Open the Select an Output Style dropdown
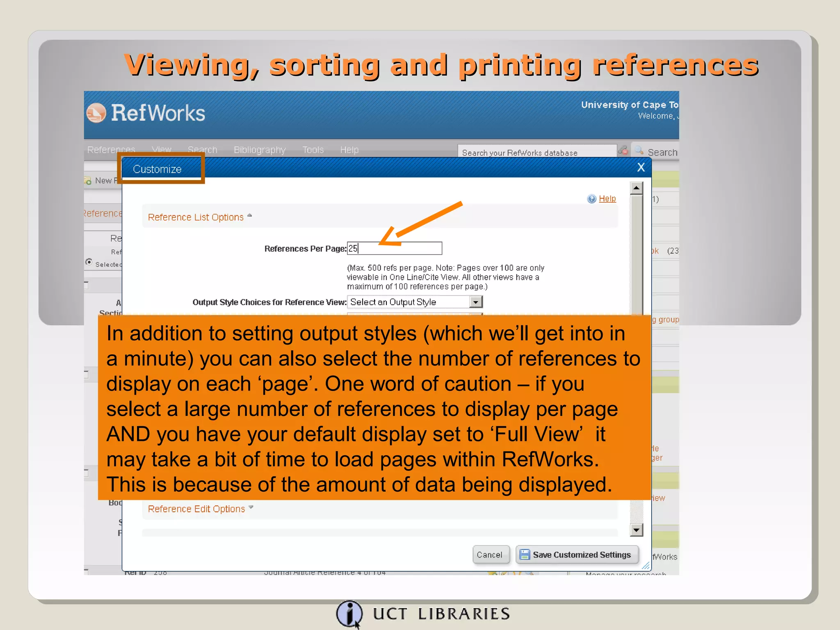The image size is (840, 630). [x=415, y=302]
